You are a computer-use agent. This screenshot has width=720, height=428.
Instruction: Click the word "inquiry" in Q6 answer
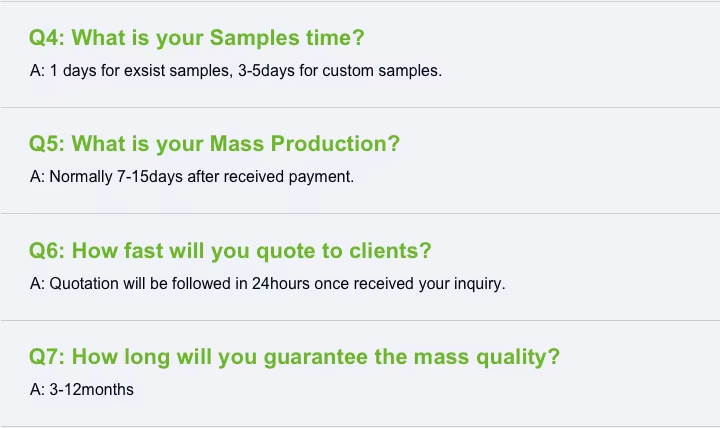click(x=478, y=283)
